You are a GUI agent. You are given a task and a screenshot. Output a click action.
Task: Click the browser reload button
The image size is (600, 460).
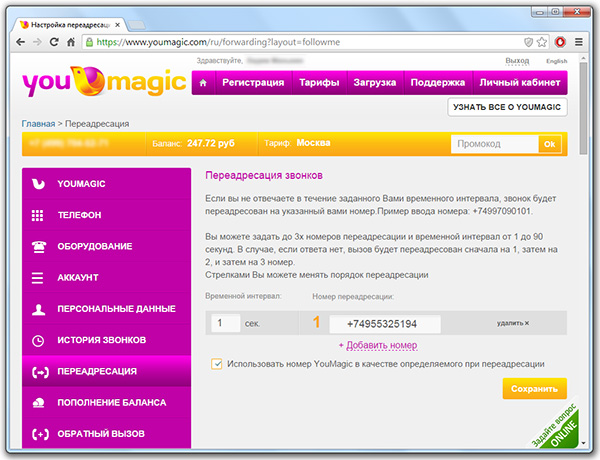(61, 42)
